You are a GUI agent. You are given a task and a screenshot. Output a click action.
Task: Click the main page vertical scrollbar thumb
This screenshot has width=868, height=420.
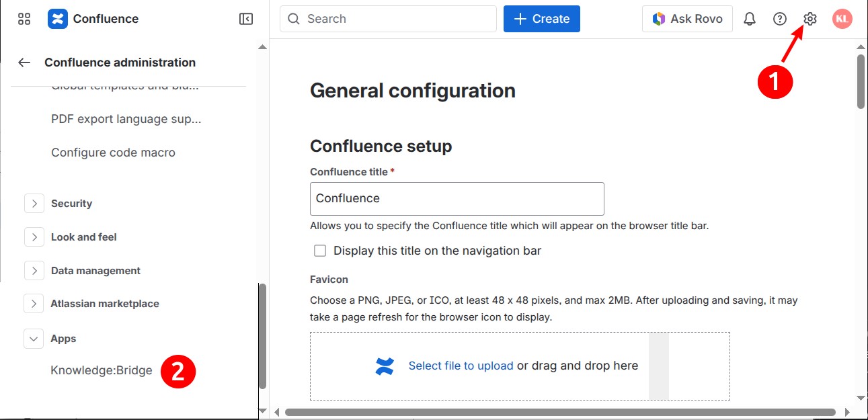pos(861,81)
